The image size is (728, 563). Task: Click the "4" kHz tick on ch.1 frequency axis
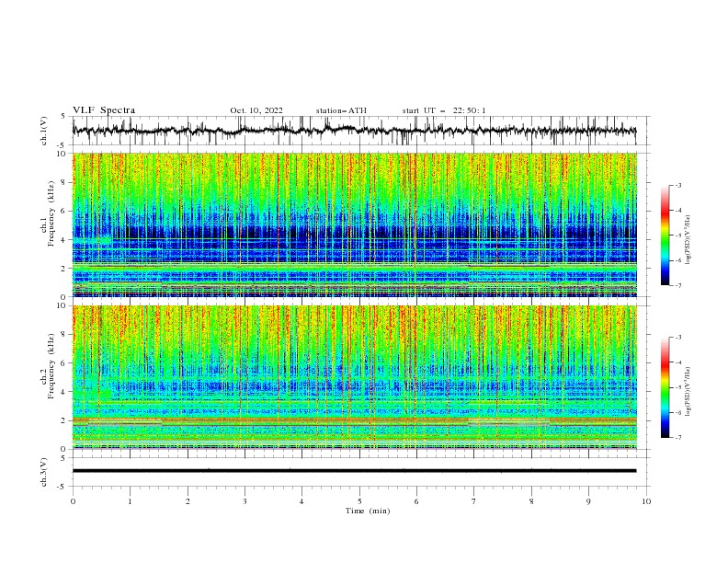(63, 240)
